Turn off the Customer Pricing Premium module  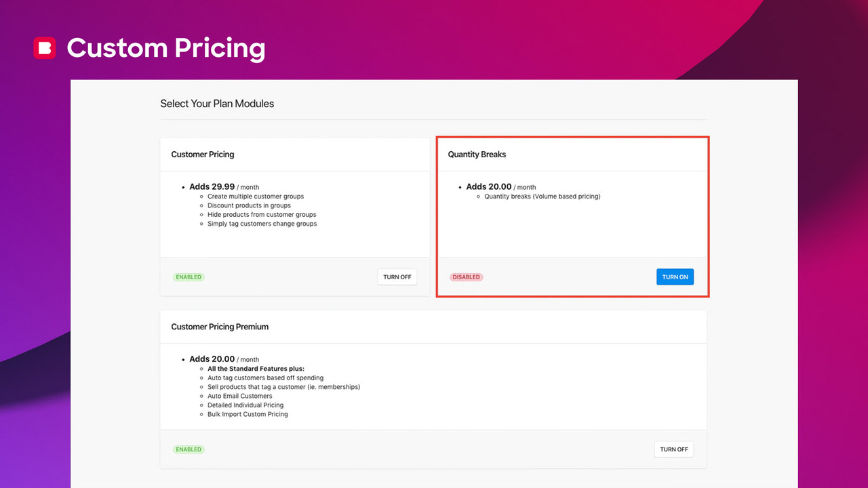tap(673, 449)
